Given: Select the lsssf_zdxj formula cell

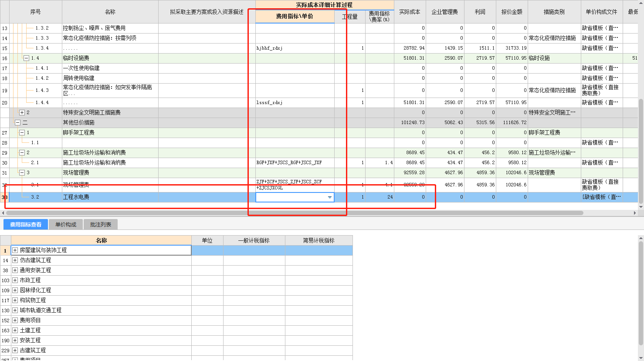Looking at the screenshot, I should [x=295, y=103].
